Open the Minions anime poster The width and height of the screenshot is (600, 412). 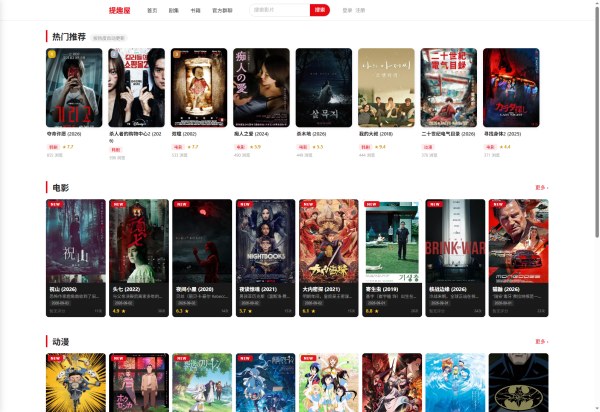coord(76,383)
